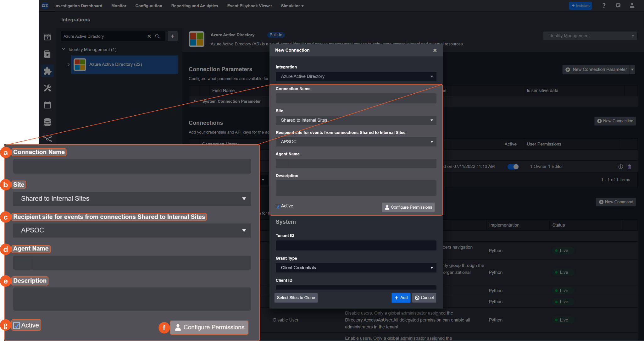Open the database stack sidebar icon
Image resolution: width=644 pixels, height=341 pixels.
47,122
